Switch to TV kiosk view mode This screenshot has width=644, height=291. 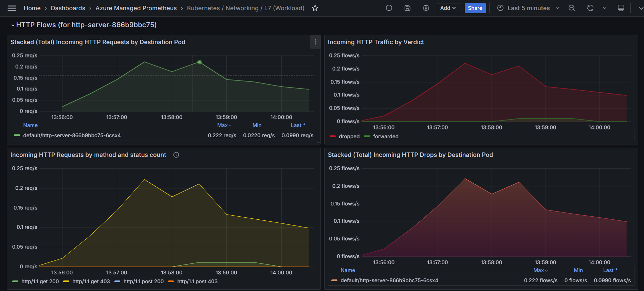pyautogui.click(x=621, y=8)
